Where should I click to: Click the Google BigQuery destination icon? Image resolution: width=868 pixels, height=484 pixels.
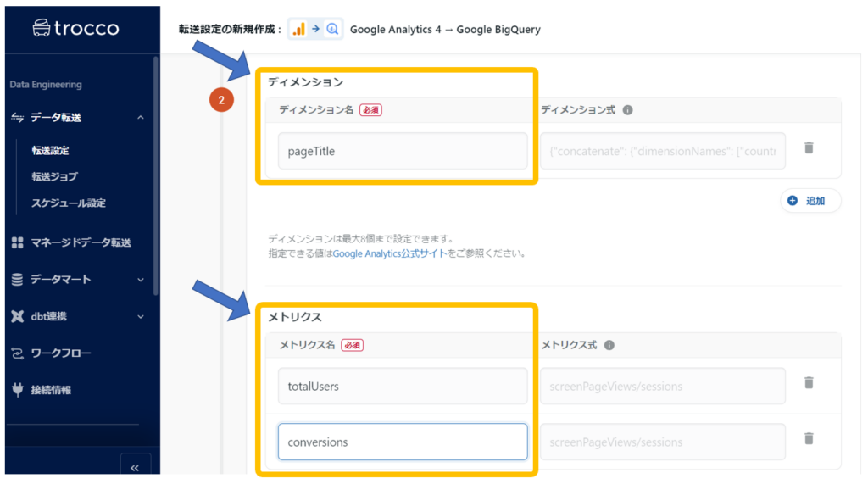332,29
